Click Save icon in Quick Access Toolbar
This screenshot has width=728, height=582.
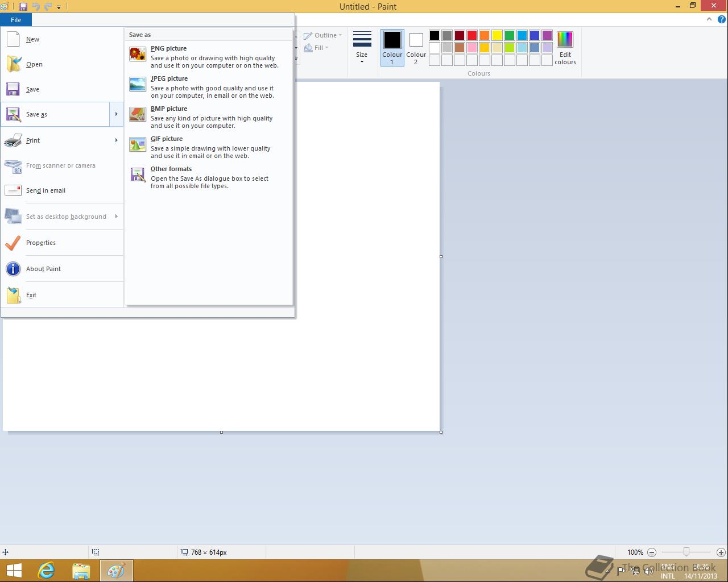coord(23,7)
